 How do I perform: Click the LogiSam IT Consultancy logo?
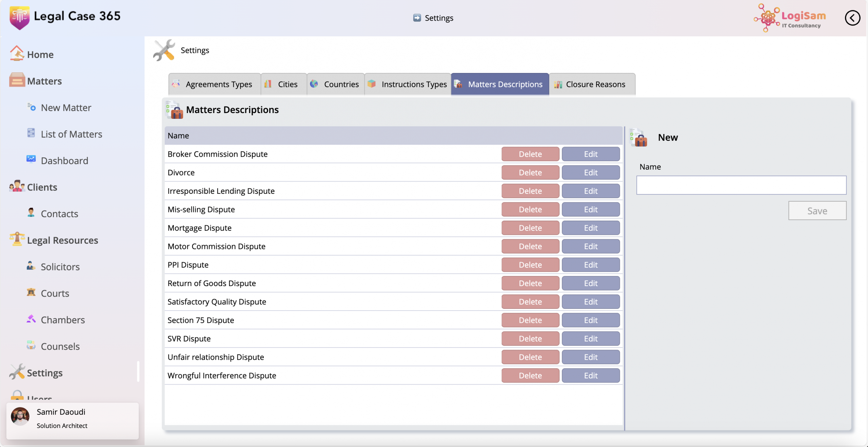tap(790, 18)
